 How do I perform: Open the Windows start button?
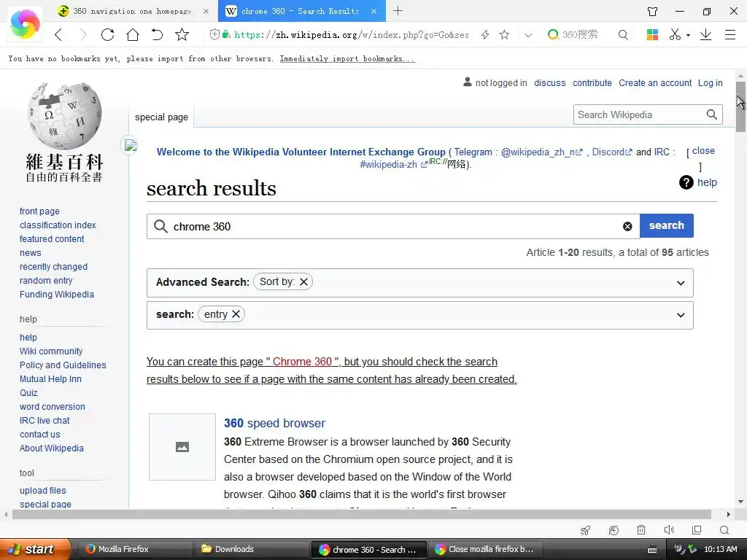pyautogui.click(x=36, y=549)
